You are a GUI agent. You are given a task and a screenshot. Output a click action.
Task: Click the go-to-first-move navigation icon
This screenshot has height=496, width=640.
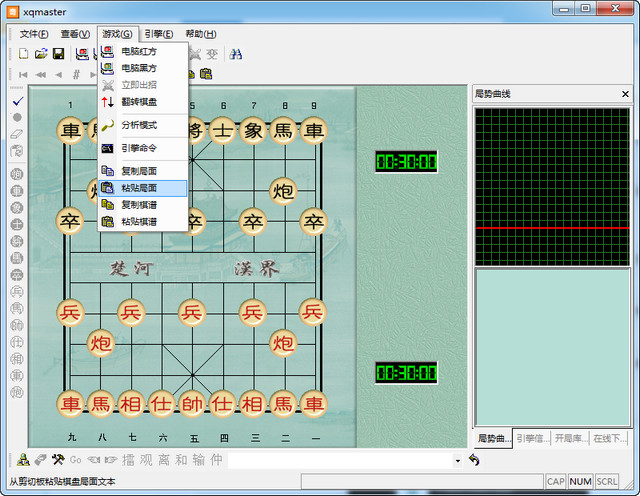(23, 75)
